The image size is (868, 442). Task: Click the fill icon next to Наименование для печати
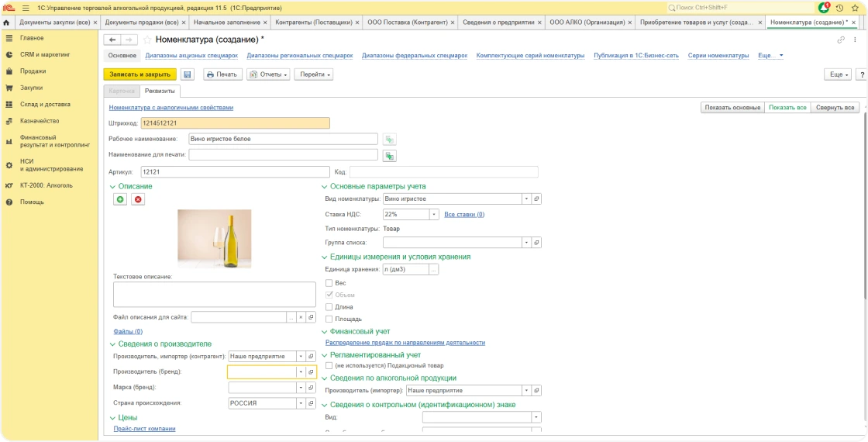(390, 156)
